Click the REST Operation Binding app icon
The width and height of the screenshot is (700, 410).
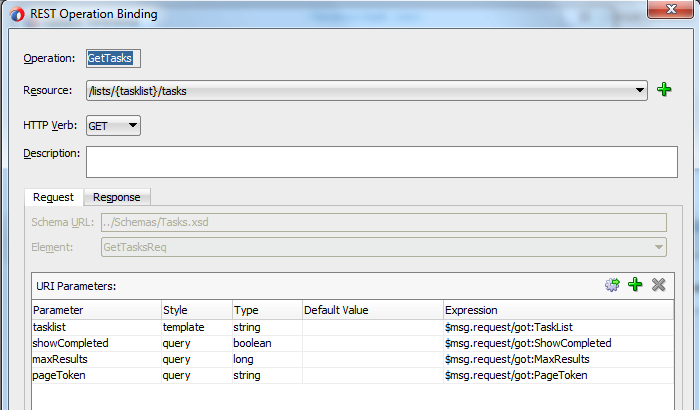[x=17, y=14]
